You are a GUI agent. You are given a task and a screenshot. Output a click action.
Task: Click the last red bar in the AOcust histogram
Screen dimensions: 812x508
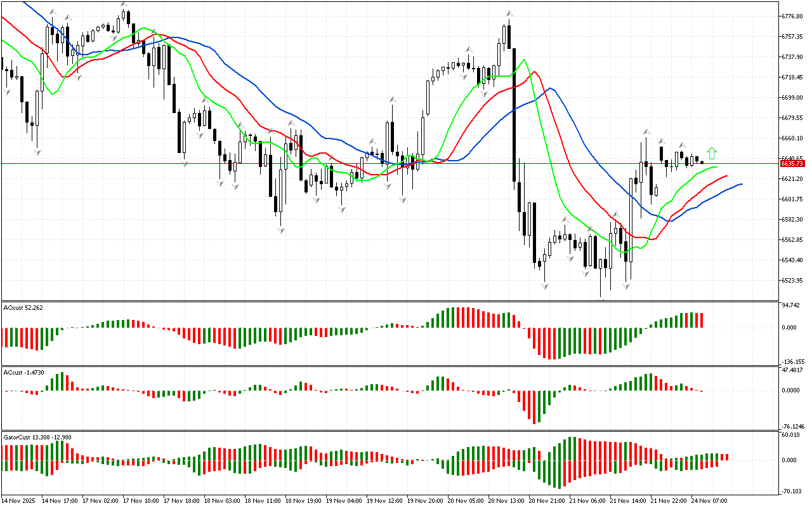point(702,320)
